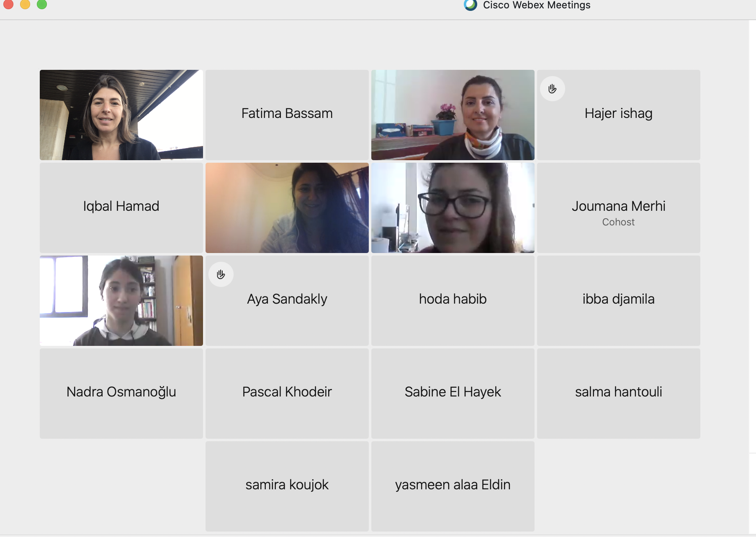Select the Nadra Osmanoğlu participant tile
Viewport: 756px width, 537px height.
[121, 394]
